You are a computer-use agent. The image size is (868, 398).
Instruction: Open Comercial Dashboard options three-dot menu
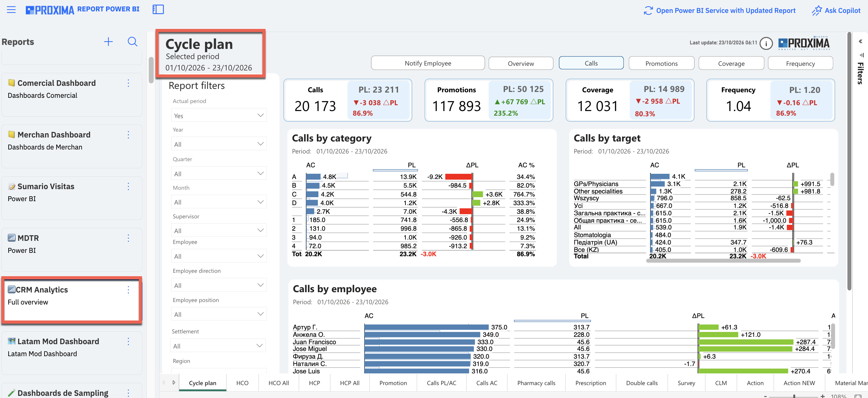coord(128,83)
